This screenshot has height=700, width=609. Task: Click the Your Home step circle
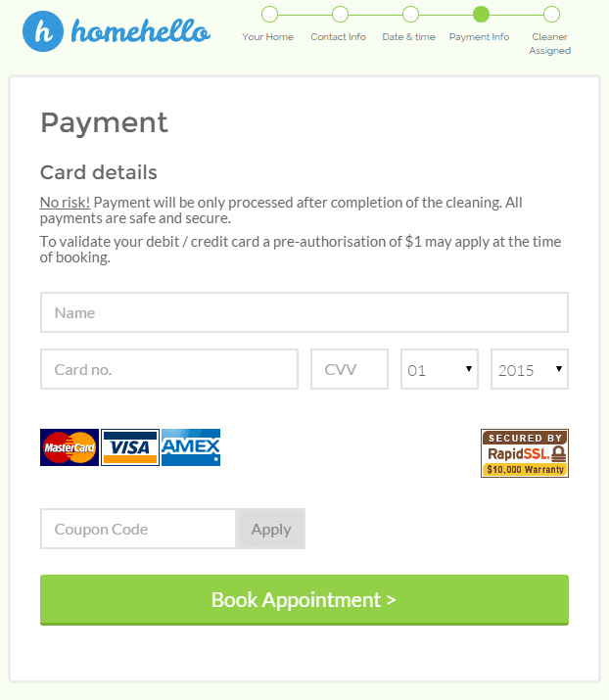tap(270, 14)
